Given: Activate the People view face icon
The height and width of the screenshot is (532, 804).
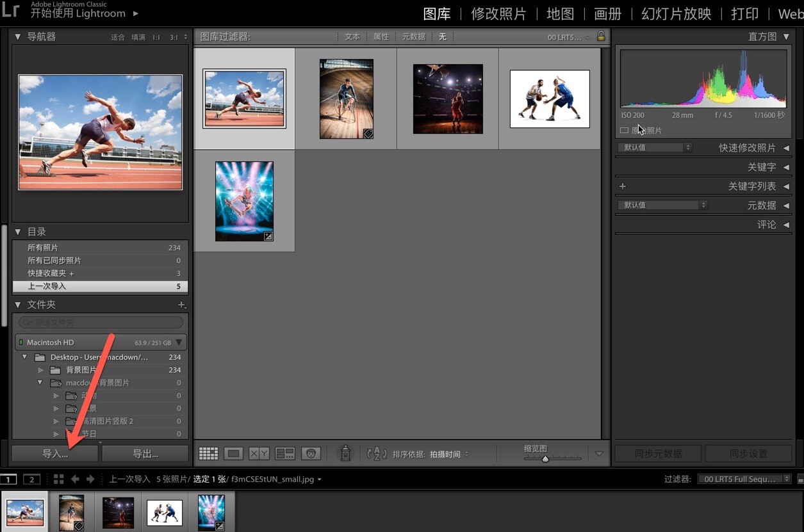Looking at the screenshot, I should [311, 453].
